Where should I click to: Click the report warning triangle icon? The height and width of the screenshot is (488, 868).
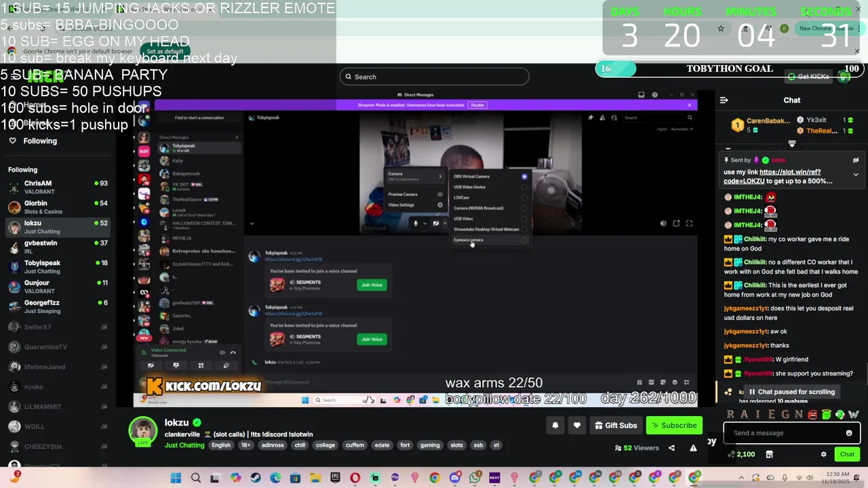coord(693,448)
